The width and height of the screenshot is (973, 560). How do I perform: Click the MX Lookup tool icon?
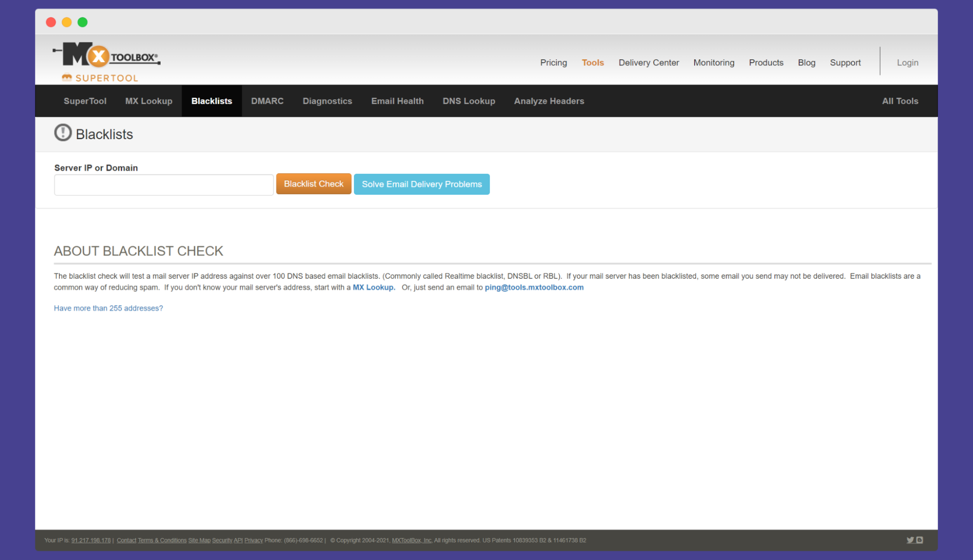pyautogui.click(x=148, y=101)
